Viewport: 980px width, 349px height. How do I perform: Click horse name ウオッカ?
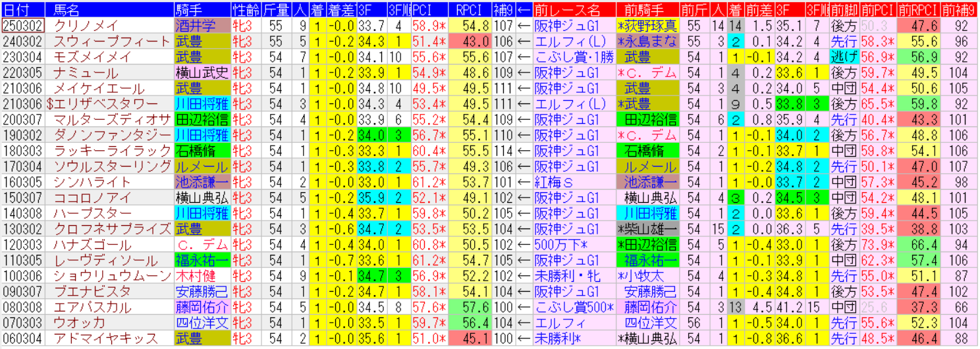(79, 323)
